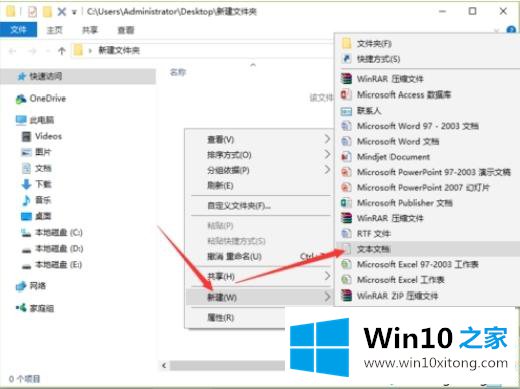Open 桌面 in the navigation pane
The image size is (520, 389).
pyautogui.click(x=43, y=216)
